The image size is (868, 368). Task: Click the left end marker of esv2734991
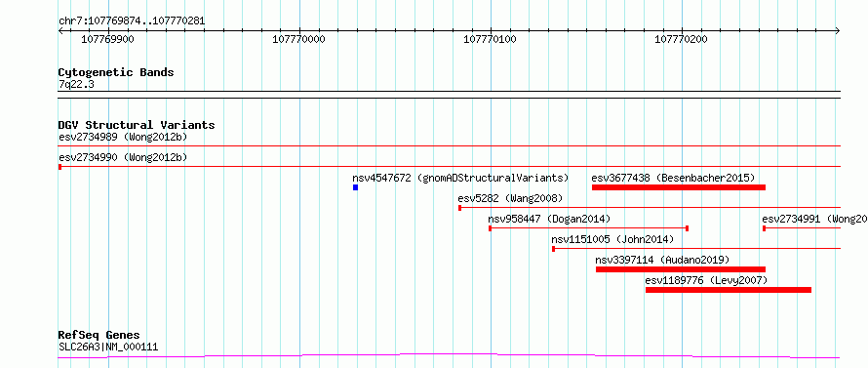pos(764,228)
